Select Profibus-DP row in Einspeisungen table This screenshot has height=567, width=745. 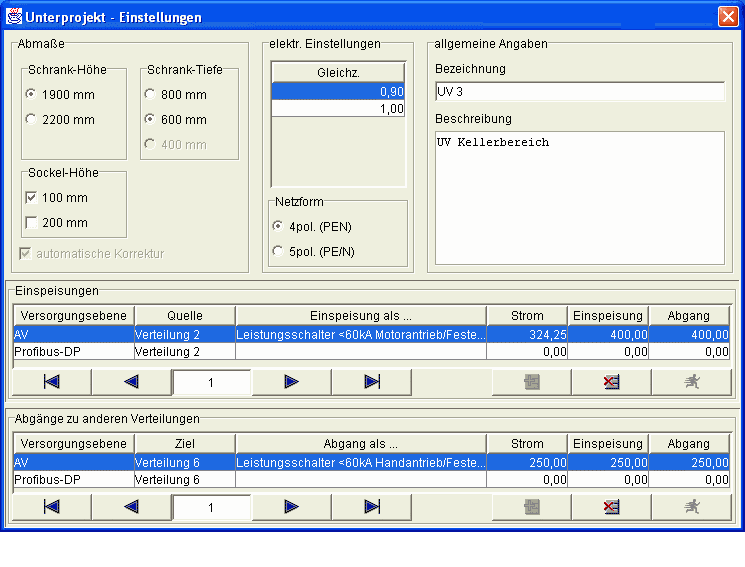coord(72,352)
